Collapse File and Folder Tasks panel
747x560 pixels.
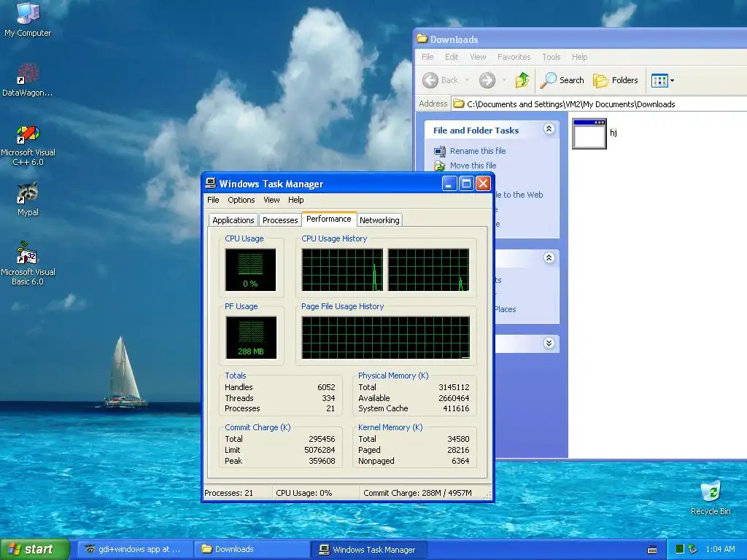click(549, 129)
